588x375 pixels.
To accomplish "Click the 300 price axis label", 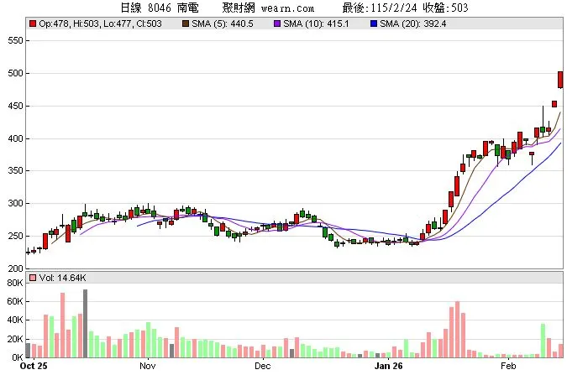I will click(x=15, y=203).
